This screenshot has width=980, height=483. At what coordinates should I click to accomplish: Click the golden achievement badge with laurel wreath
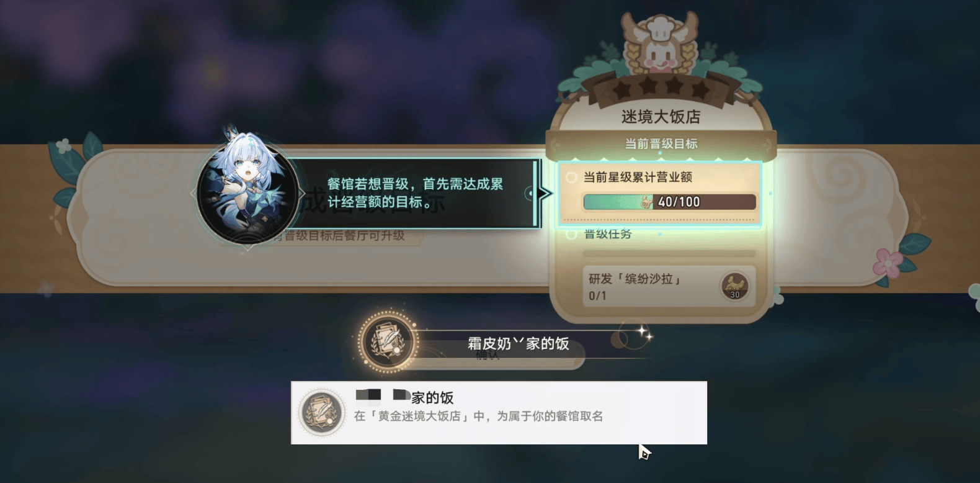(x=388, y=341)
